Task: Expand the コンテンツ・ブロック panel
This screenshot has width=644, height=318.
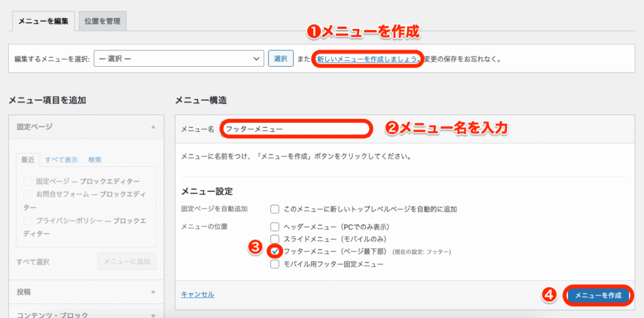Action: tap(153, 315)
